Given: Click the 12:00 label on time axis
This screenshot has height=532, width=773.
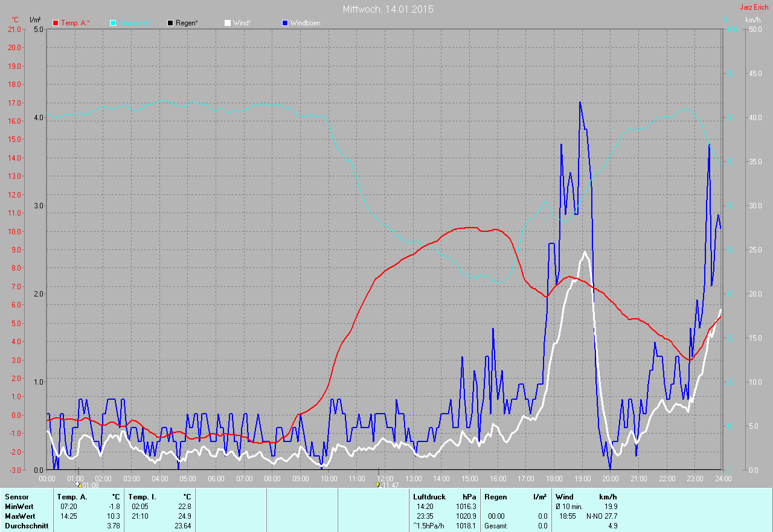Looking at the screenshot, I should tap(385, 478).
